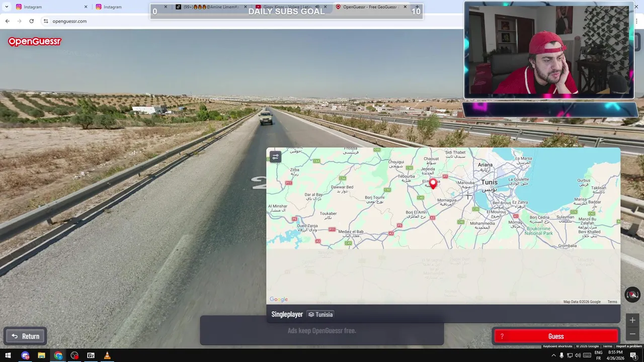Open the notification center icon
The width and height of the screenshot is (644, 362).
633,355
